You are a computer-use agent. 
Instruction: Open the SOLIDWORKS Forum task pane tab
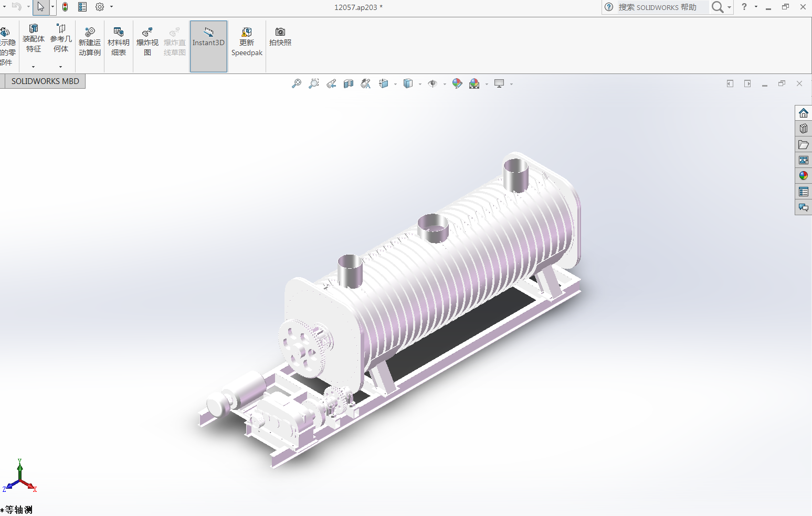pos(804,207)
